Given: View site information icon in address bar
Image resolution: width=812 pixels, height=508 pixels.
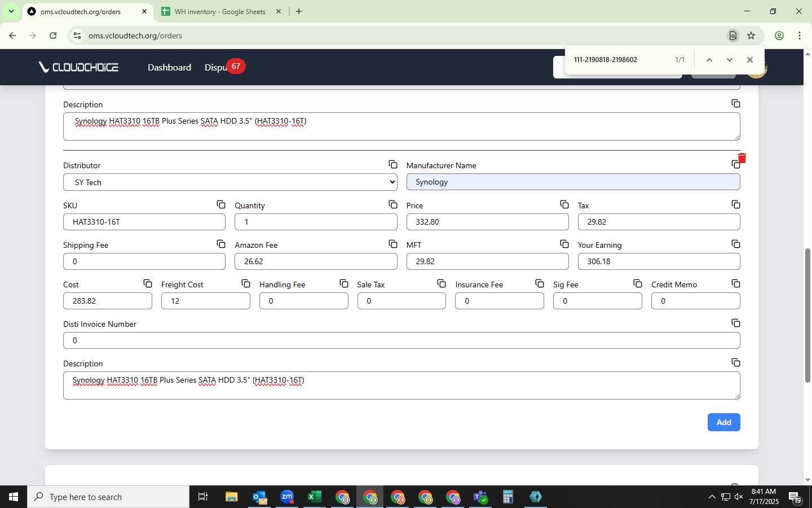Looking at the screenshot, I should tap(77, 36).
